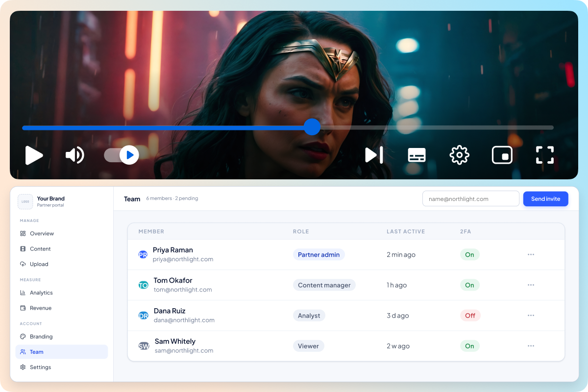Open the Upload page

pyautogui.click(x=62, y=264)
